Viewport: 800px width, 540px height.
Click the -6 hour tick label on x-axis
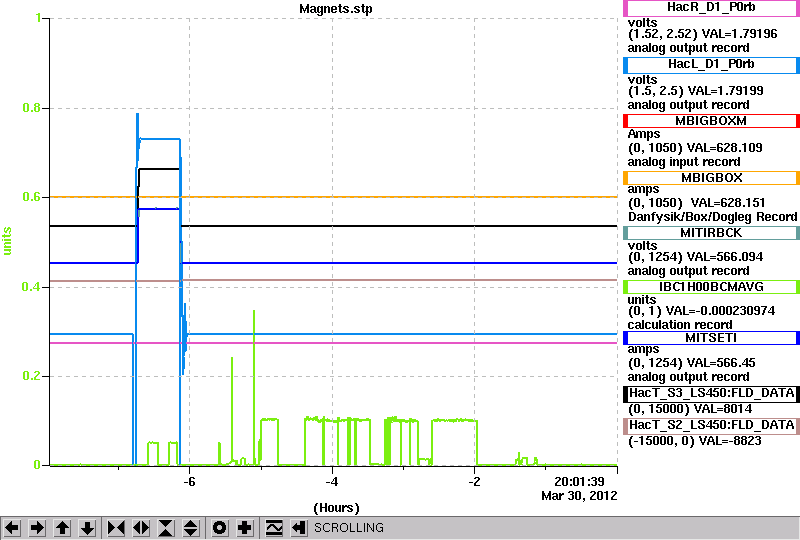coord(189,482)
